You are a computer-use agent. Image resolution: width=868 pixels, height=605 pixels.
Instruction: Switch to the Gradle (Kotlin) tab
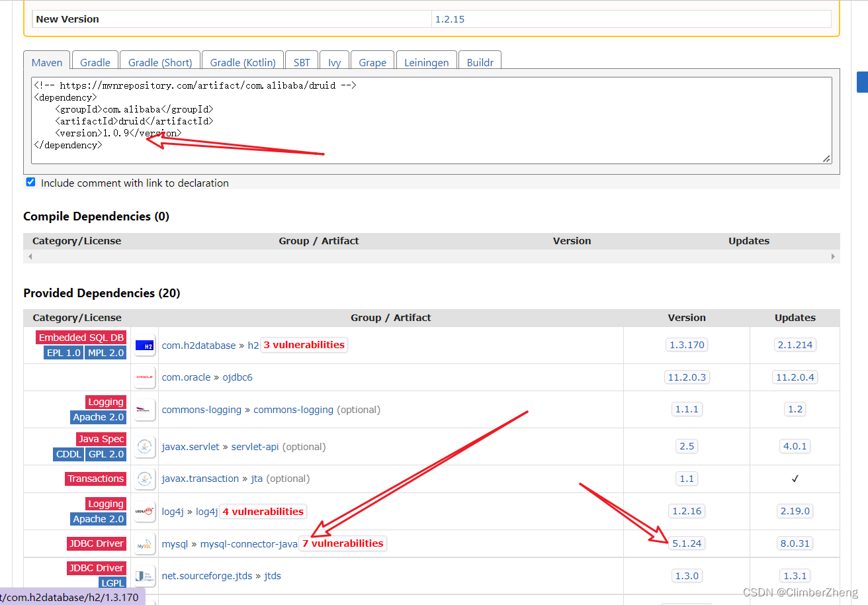tap(243, 62)
